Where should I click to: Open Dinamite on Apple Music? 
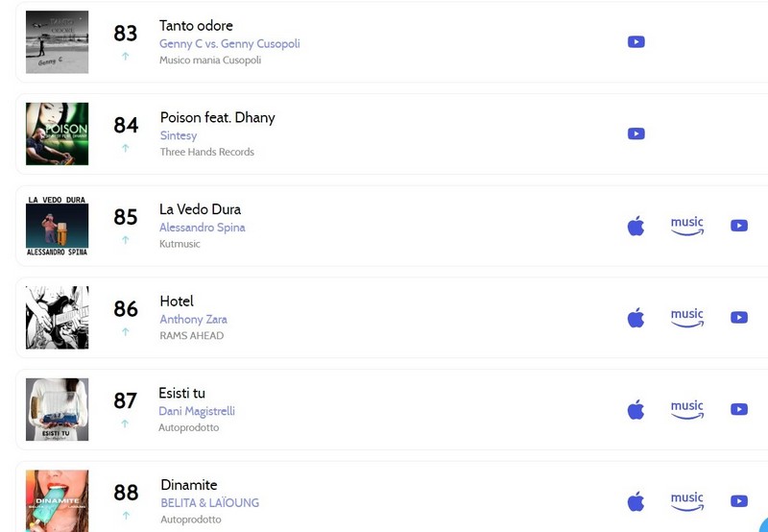point(636,501)
